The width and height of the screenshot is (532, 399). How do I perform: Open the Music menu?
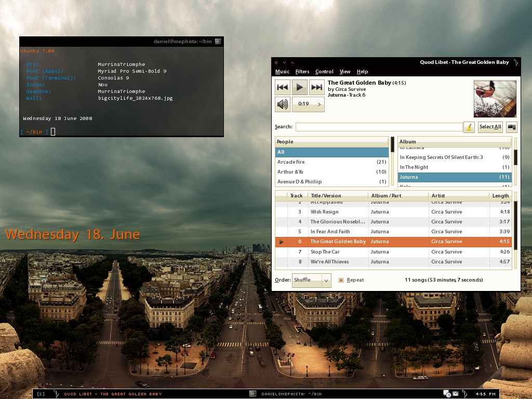(x=282, y=72)
